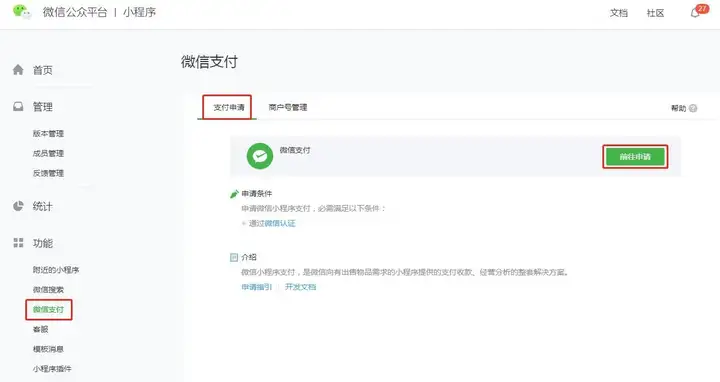The width and height of the screenshot is (720, 382).
Task: Click the pie chart icon beside 统计
Action: point(18,206)
